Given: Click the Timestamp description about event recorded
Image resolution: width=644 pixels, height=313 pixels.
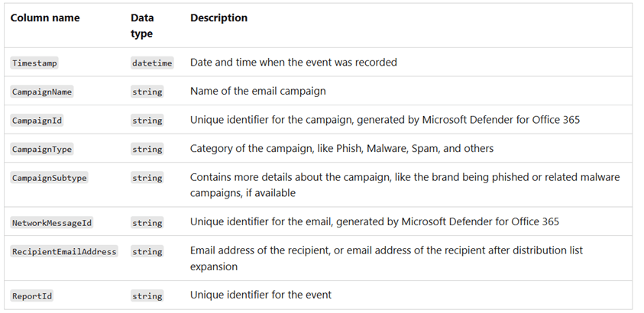Looking at the screenshot, I should click(x=293, y=63).
